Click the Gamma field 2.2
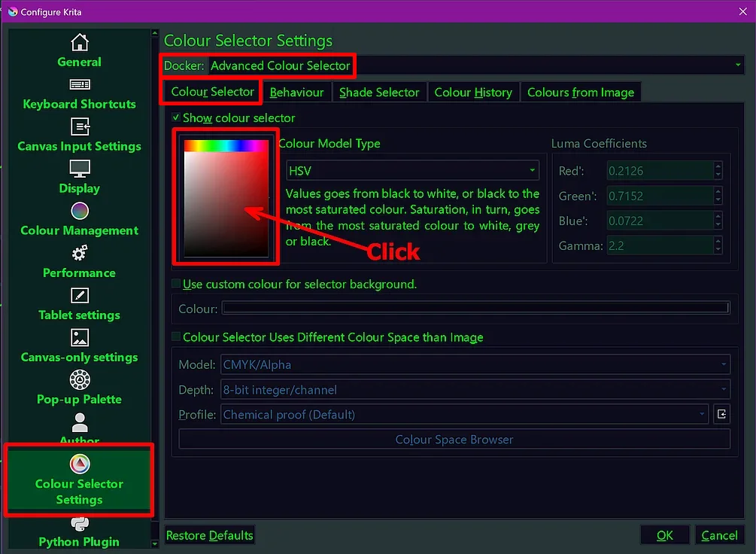Viewport: 756px width, 554px height. [660, 245]
